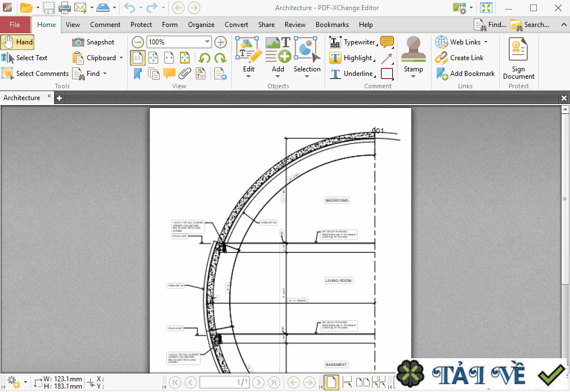This screenshot has height=392, width=570.
Task: Zoom in using the plus icon
Action: pos(220,42)
